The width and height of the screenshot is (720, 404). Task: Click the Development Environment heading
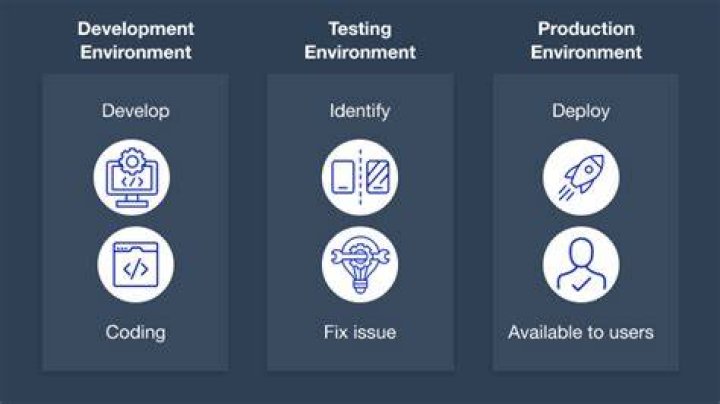pos(136,40)
